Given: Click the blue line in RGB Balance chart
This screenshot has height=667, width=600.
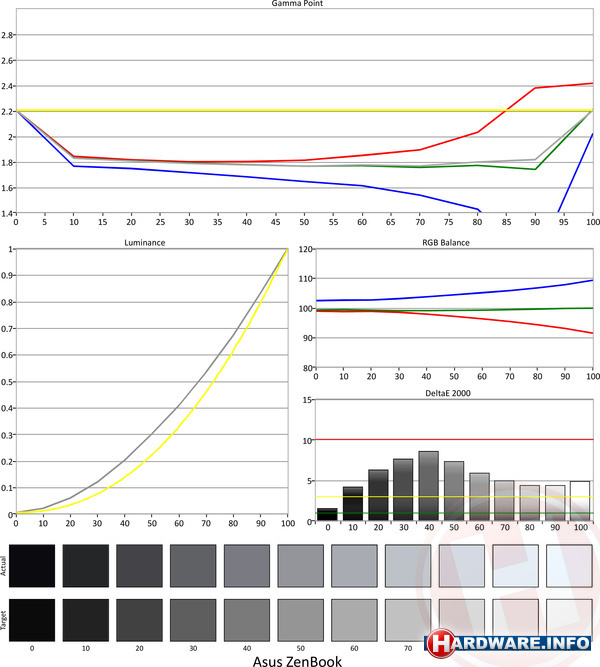Looking at the screenshot, I should [480, 294].
